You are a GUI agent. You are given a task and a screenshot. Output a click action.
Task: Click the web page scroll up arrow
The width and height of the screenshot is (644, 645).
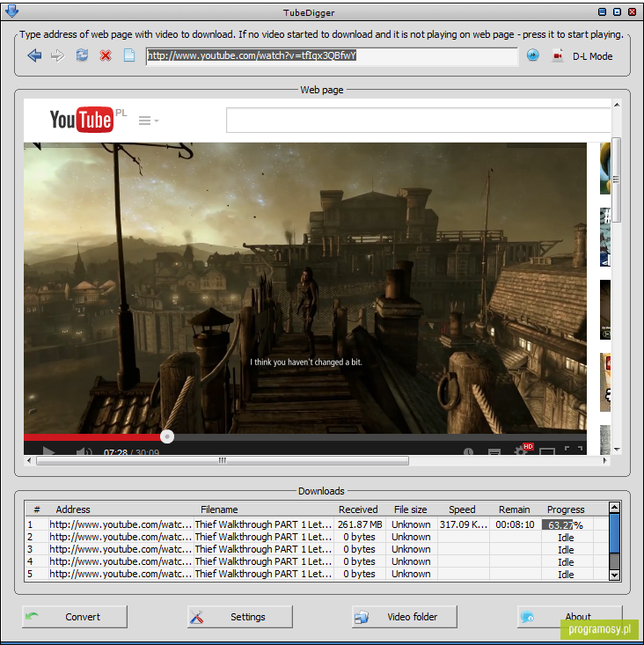617,105
